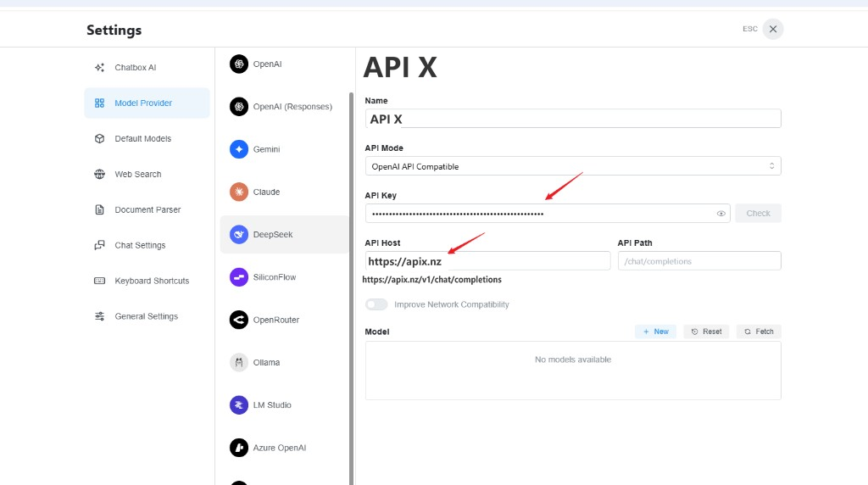Click the provider list scrollbar
This screenshot has height=485, width=868.
click(x=351, y=288)
